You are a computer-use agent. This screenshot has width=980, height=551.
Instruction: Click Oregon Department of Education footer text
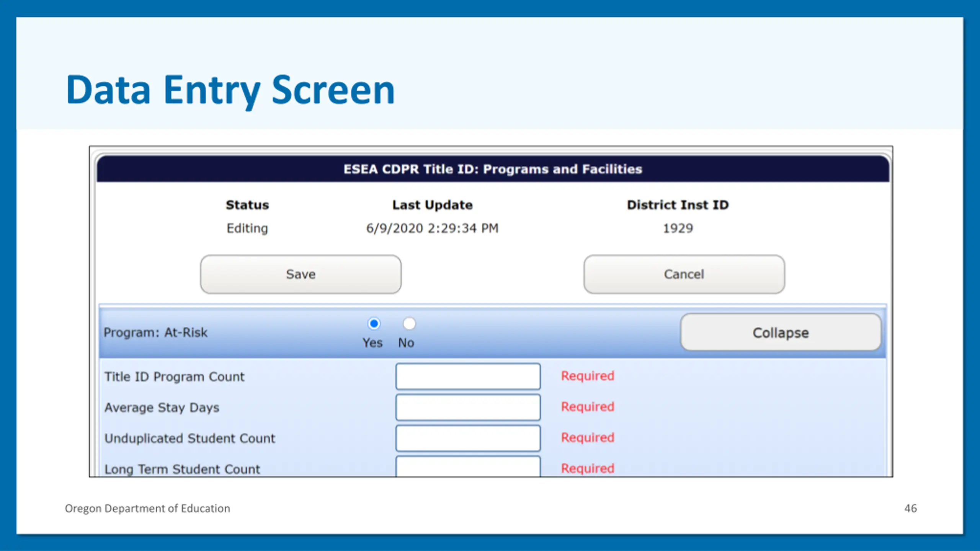[147, 508]
